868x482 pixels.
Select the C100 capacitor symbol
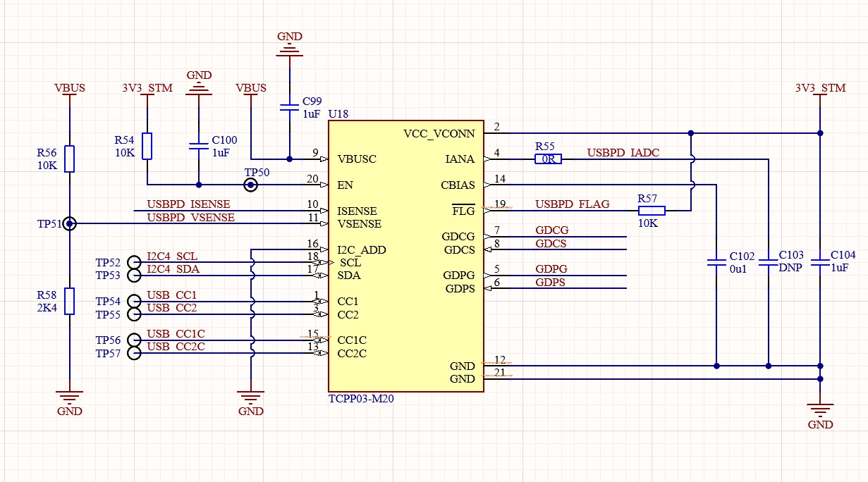click(199, 147)
